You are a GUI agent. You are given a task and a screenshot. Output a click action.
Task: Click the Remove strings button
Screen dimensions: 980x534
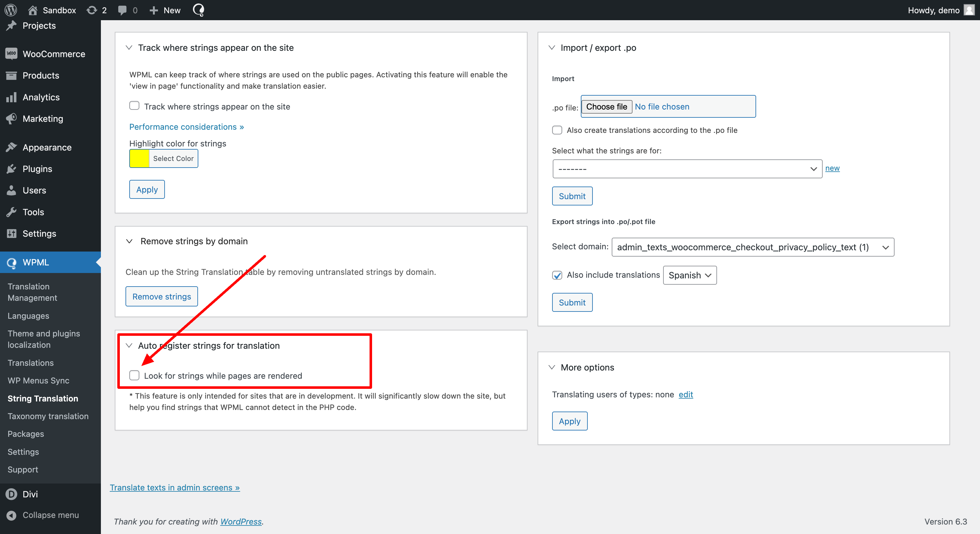[162, 296]
